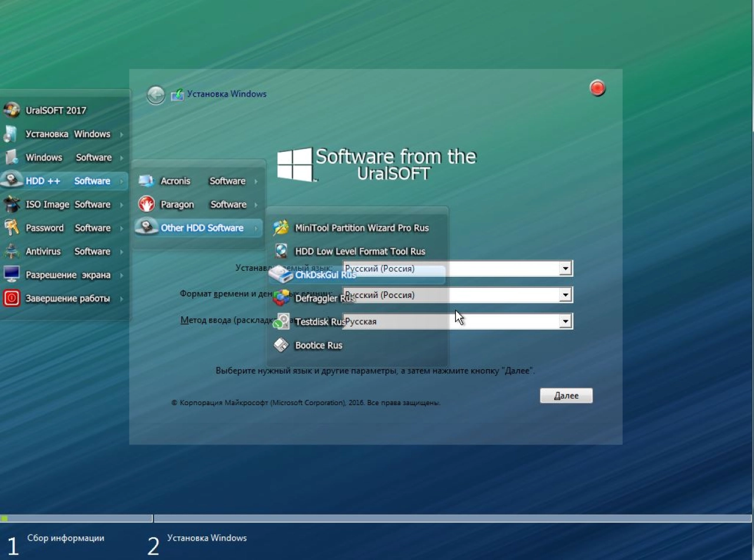
Task: Expand arrow next to Paragon Software
Action: point(256,205)
